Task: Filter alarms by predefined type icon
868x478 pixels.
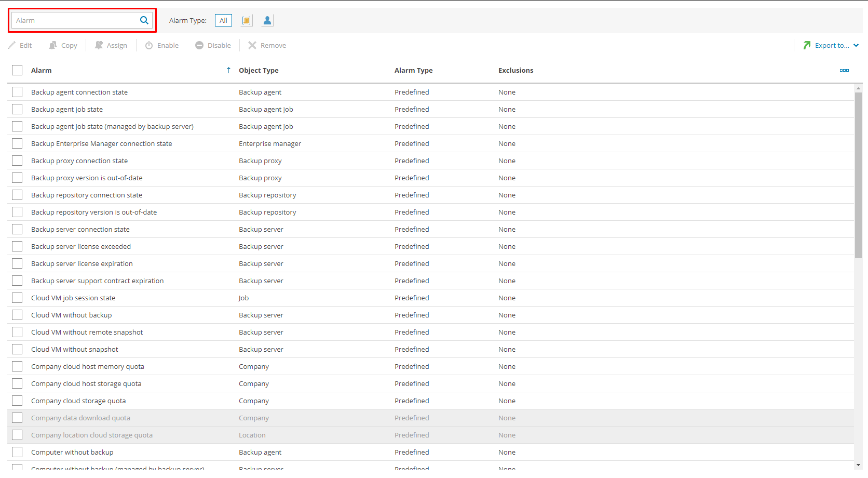Action: coord(247,20)
